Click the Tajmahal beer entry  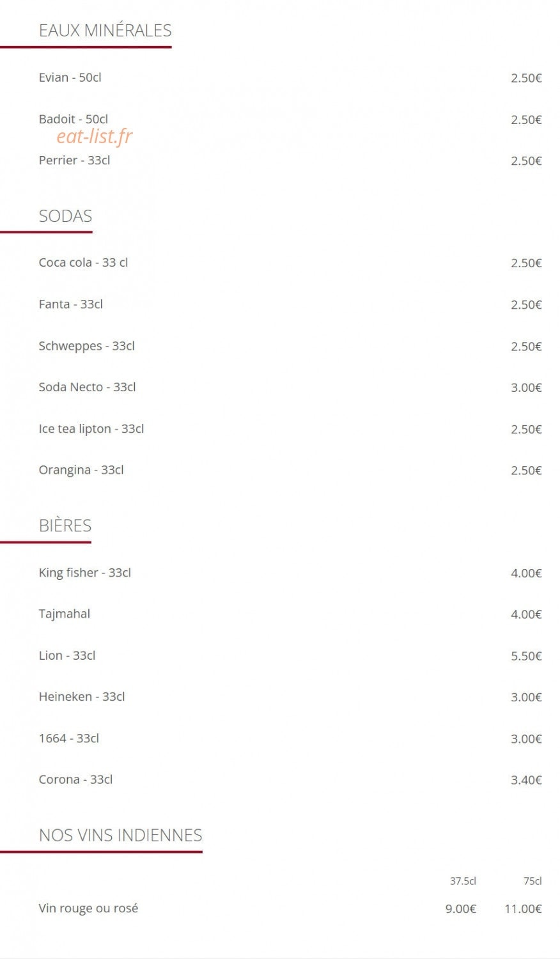point(65,614)
